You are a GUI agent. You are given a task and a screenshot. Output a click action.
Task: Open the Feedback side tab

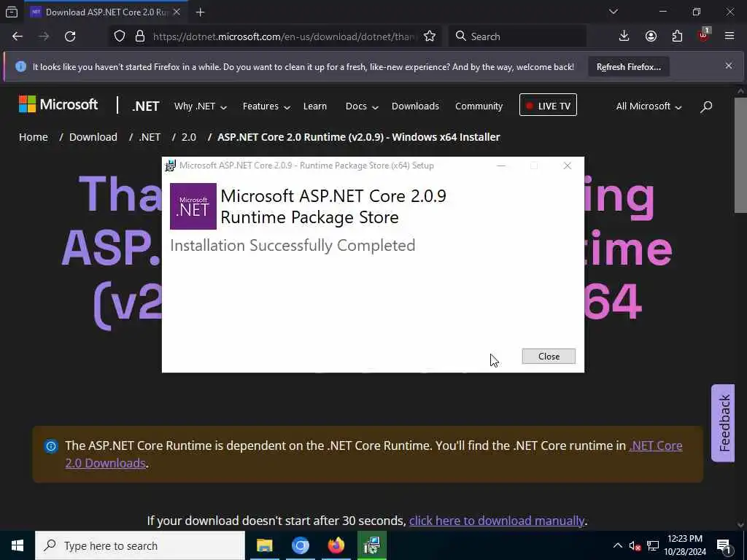[723, 423]
